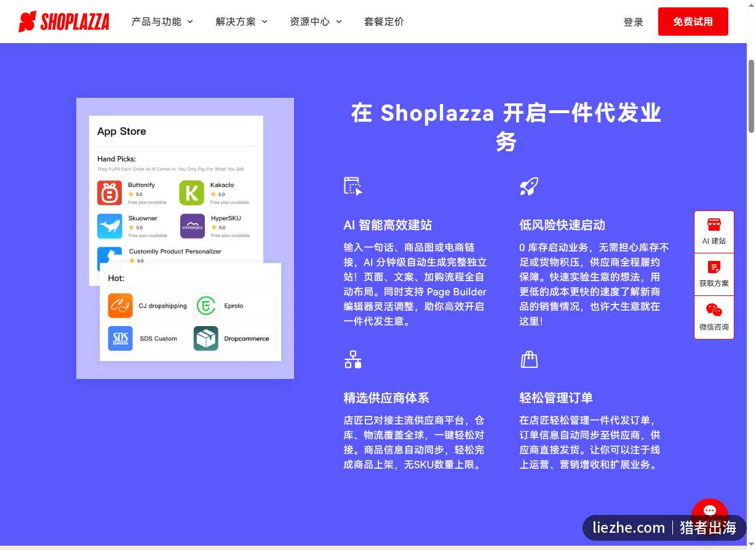Viewport: 756px width, 550px height.
Task: Click the Eprolo app icon
Action: [x=205, y=306]
